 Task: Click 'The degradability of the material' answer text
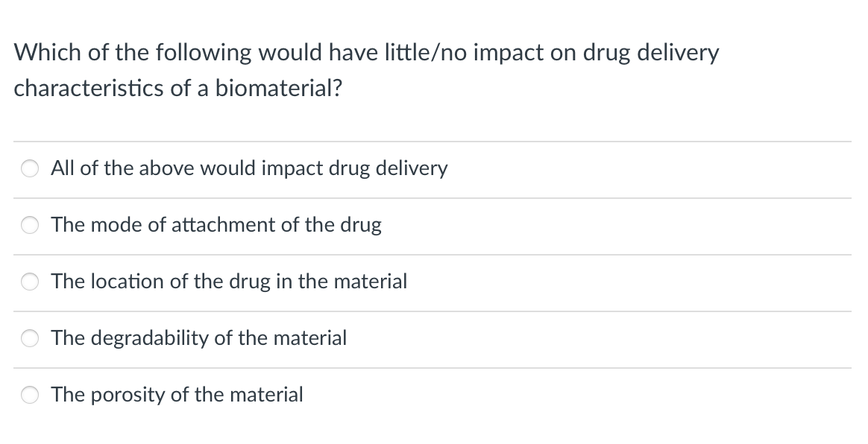(199, 338)
